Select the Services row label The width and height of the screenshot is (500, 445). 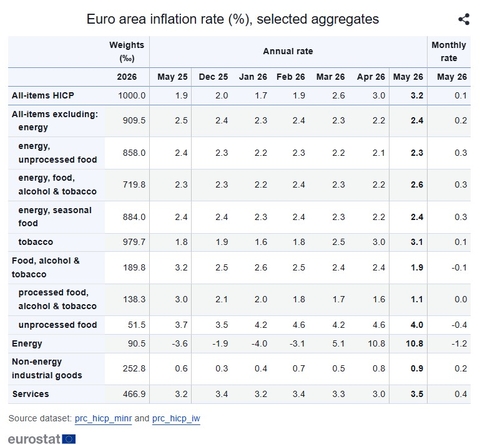(31, 394)
